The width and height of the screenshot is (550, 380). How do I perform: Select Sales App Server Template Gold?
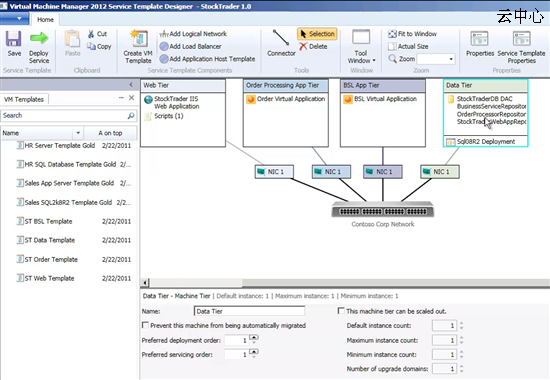pyautogui.click(x=74, y=183)
